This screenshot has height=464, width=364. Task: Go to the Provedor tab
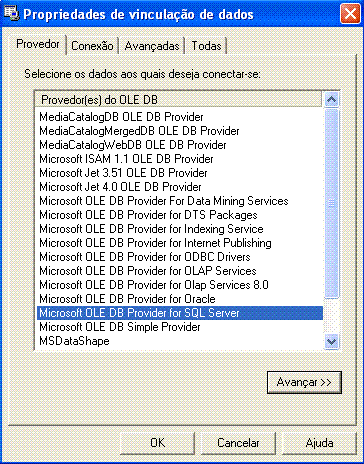38,44
